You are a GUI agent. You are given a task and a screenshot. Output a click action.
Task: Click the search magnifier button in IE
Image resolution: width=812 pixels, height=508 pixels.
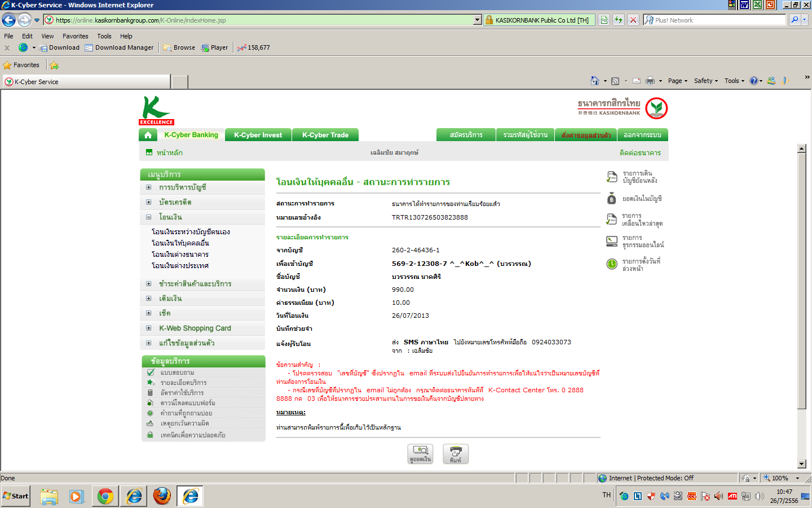point(795,20)
